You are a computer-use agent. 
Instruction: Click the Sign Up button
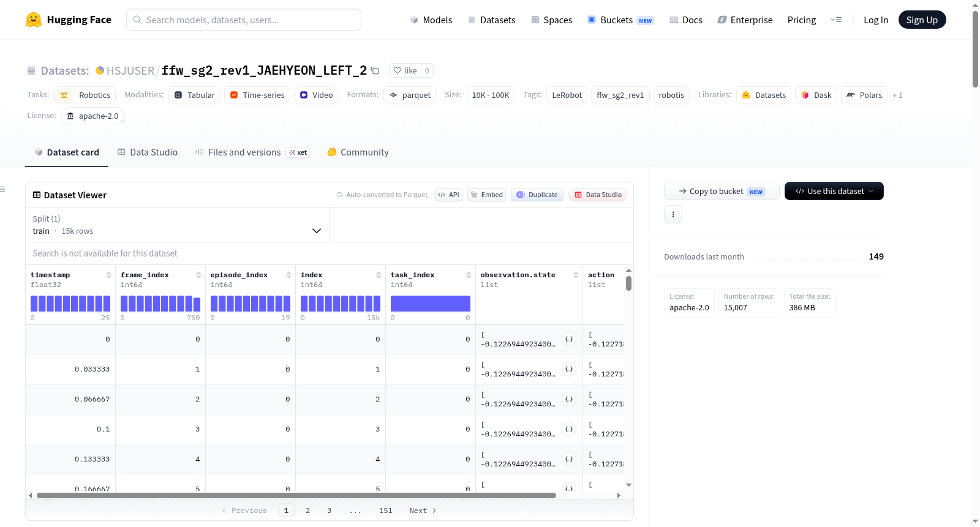[x=922, y=20]
